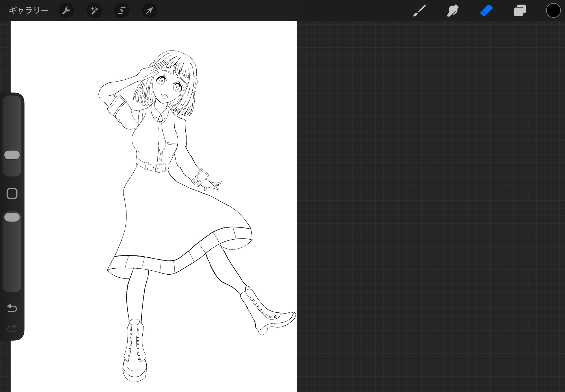This screenshot has height=392, width=565.
Task: Tap the character's necktie on the canvas
Action: click(162, 137)
